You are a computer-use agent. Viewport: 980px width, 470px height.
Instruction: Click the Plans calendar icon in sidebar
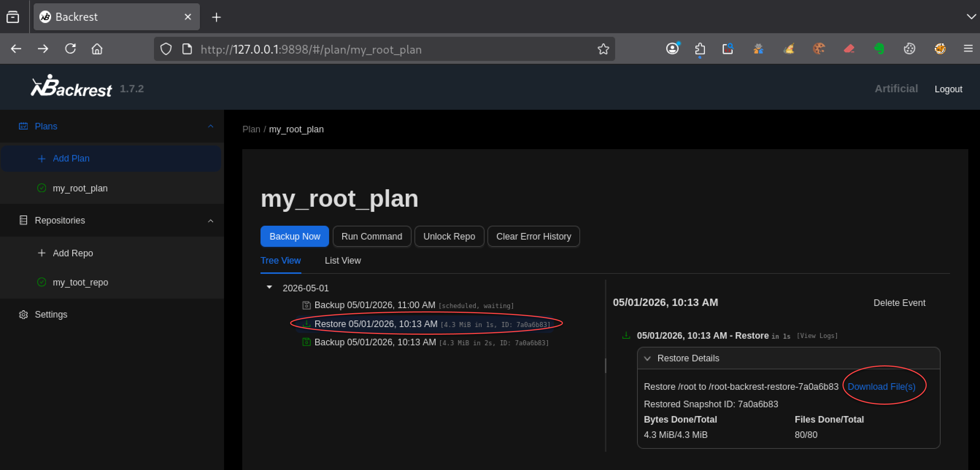(23, 126)
